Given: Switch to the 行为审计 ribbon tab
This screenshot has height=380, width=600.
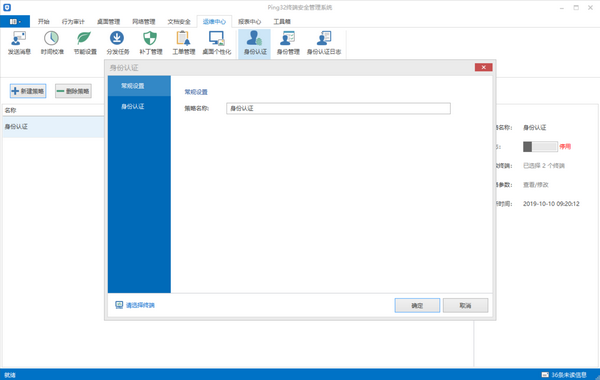Looking at the screenshot, I should click(x=73, y=21).
